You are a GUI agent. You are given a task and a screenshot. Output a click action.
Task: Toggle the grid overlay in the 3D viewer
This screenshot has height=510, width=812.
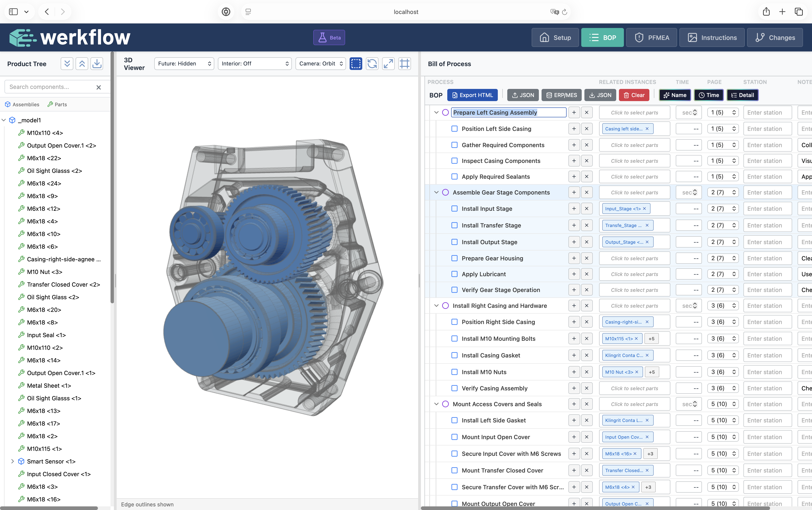[404, 63]
